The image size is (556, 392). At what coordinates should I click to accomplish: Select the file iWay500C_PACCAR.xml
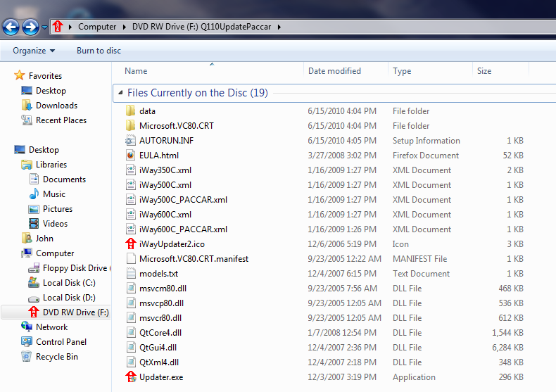(183, 200)
